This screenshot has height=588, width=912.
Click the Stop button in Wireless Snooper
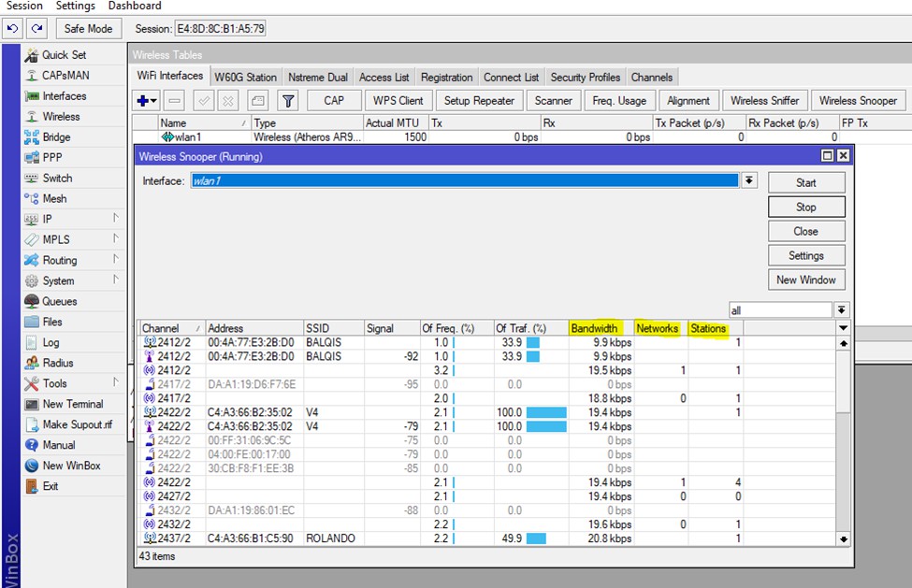pyautogui.click(x=805, y=207)
